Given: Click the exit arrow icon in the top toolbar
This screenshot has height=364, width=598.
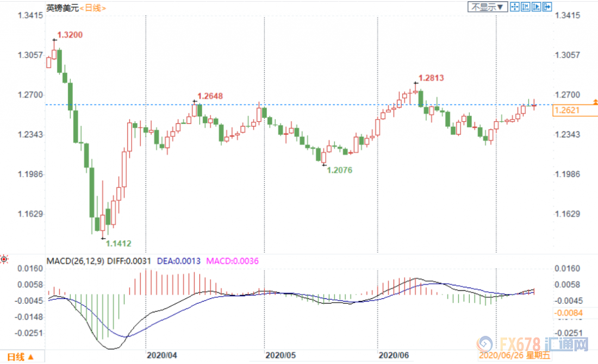Looking at the screenshot, I should coord(547,7).
